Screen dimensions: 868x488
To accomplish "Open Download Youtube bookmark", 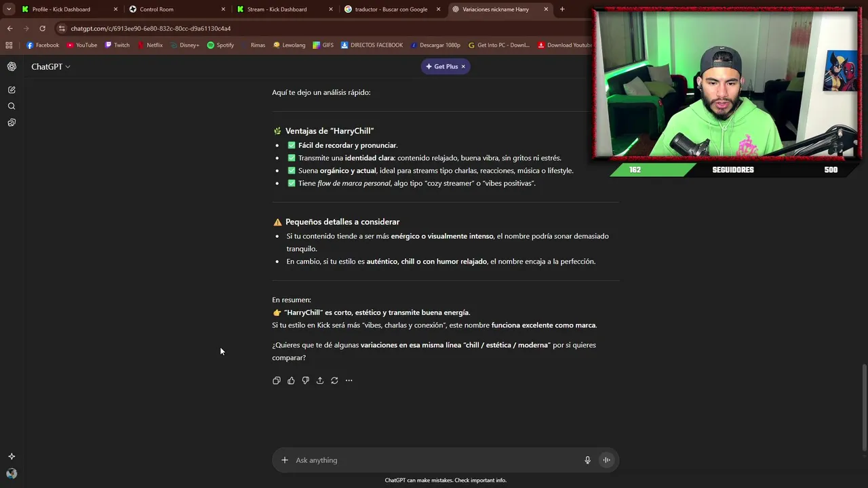I will pyautogui.click(x=565, y=45).
